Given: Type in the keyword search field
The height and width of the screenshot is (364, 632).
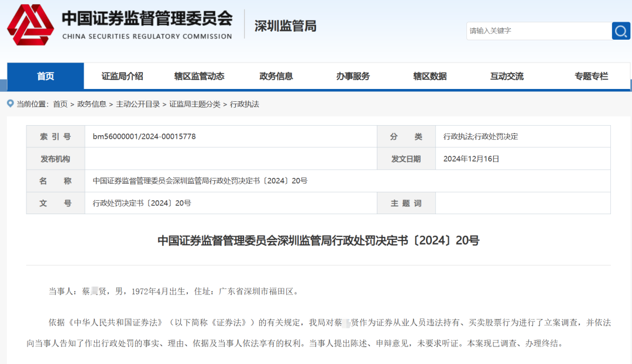Looking at the screenshot, I should pos(538,30).
